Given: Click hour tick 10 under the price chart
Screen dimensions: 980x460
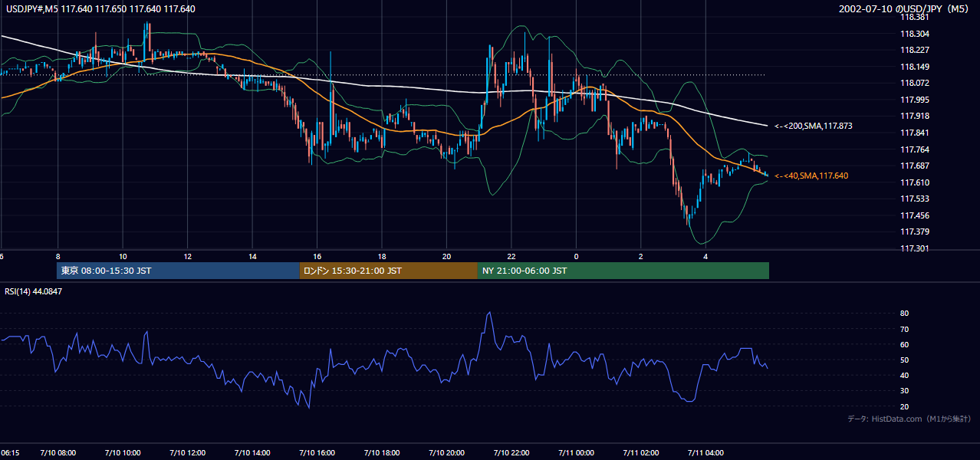Looking at the screenshot, I should [x=123, y=256].
